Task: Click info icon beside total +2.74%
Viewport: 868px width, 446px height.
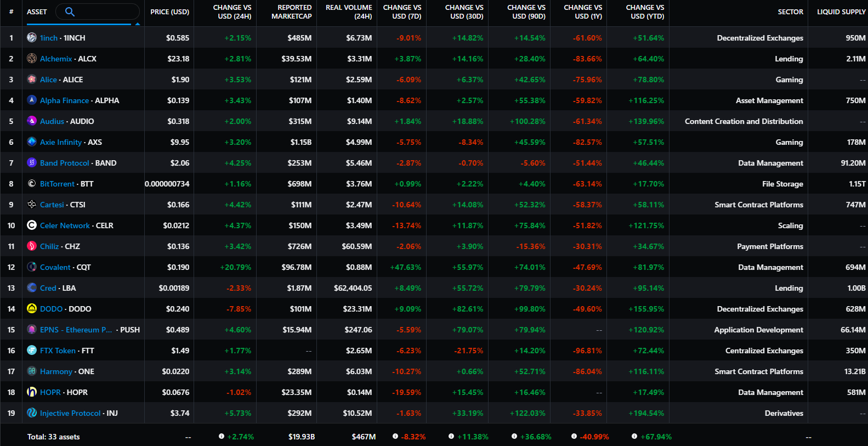Action: pyautogui.click(x=222, y=437)
